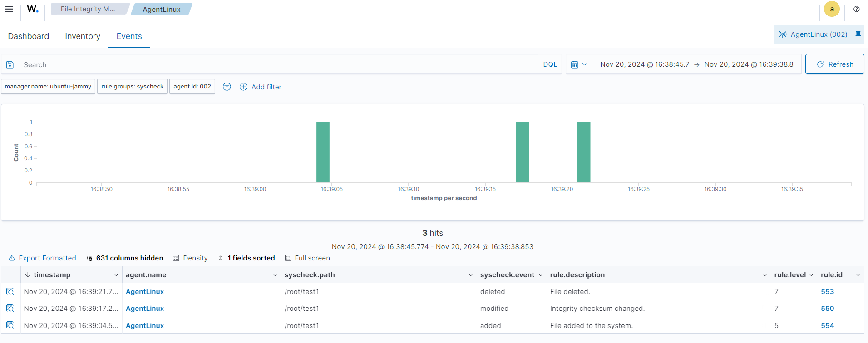Open the change all filters icon
This screenshot has width=868, height=343.
click(227, 87)
